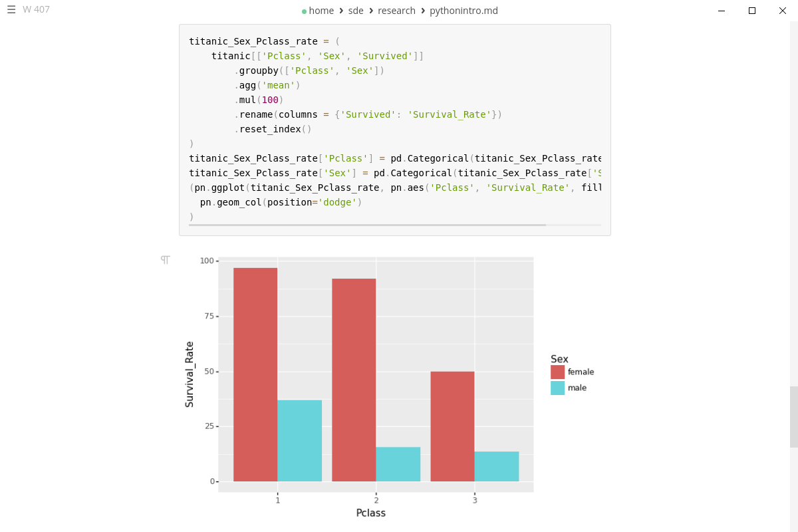The image size is (798, 532).
Task: Click the cyan male legend swatch
Action: [557, 388]
